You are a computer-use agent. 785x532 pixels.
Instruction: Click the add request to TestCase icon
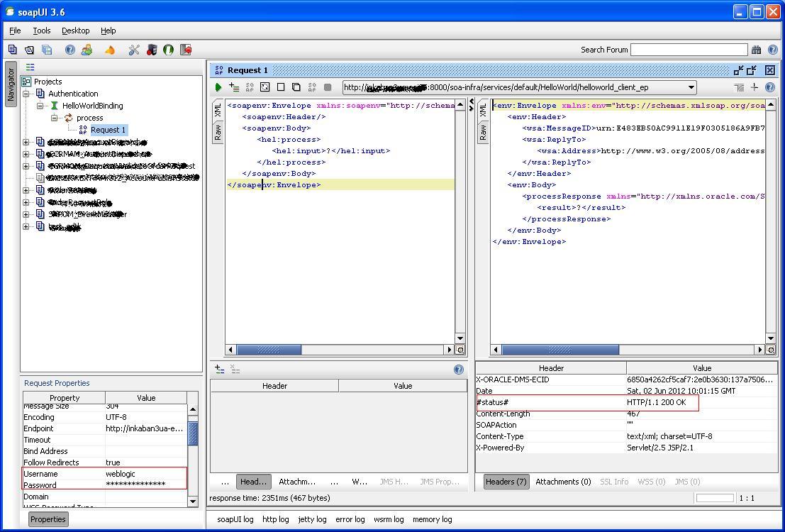(x=234, y=87)
